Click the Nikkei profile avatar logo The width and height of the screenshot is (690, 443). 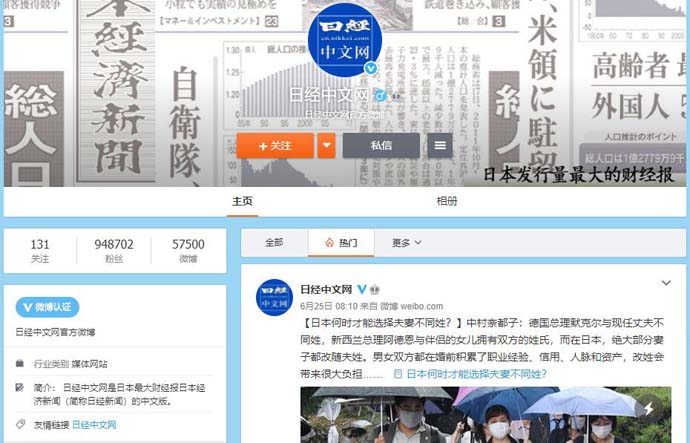coord(345,40)
